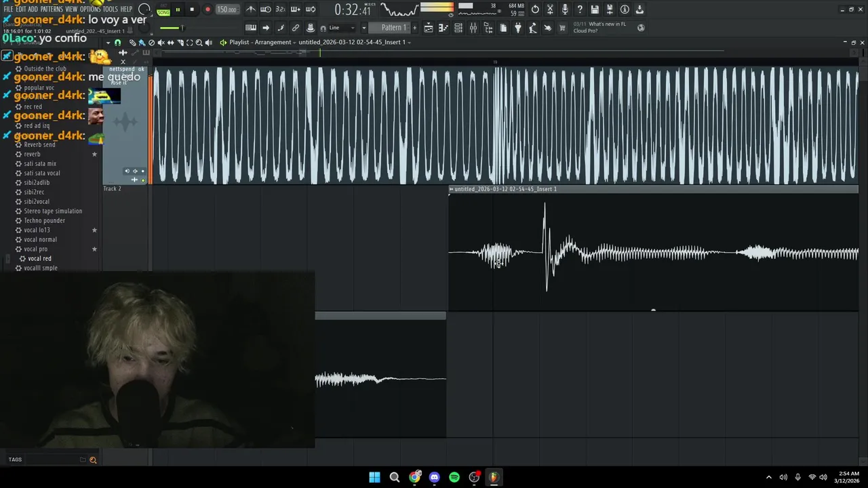Click the export/render download icon

click(639, 9)
